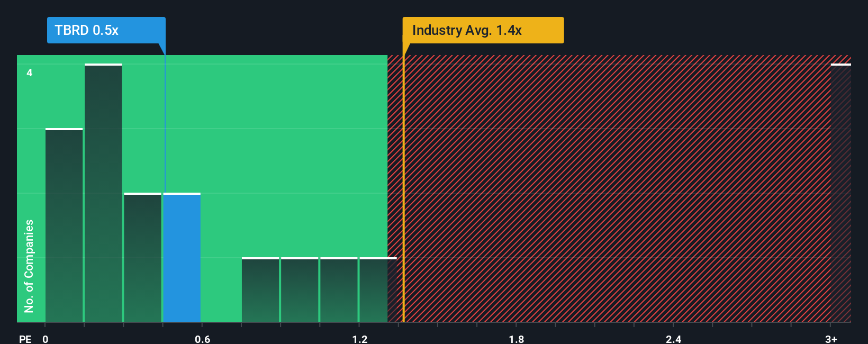
Task: Click the short bar just right of 1.2
Action: click(x=378, y=290)
